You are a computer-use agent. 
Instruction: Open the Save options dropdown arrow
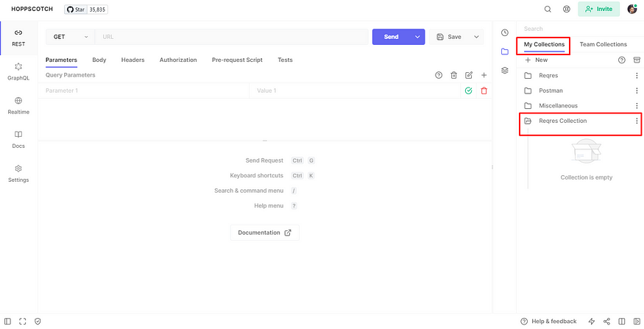pyautogui.click(x=476, y=37)
